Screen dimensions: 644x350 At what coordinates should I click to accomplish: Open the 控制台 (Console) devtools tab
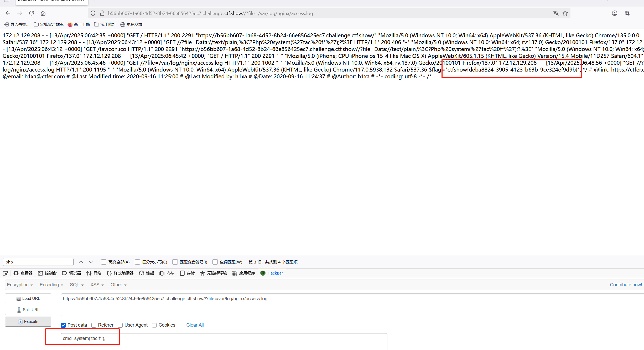[48, 273]
